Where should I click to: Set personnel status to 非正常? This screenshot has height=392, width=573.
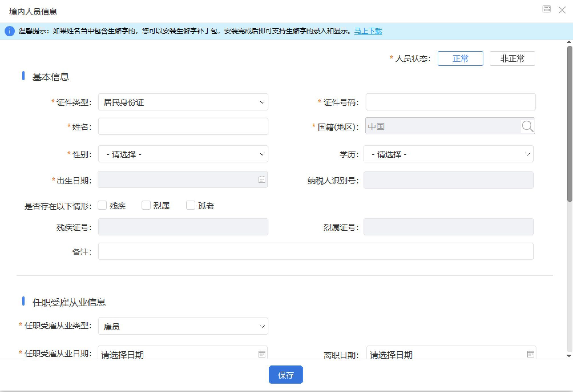click(x=512, y=58)
